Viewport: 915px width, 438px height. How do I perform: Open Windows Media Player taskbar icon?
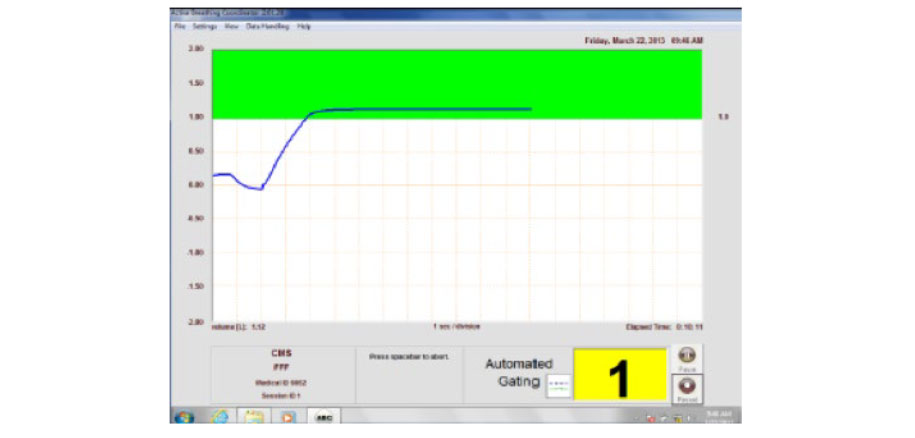pyautogui.click(x=288, y=414)
